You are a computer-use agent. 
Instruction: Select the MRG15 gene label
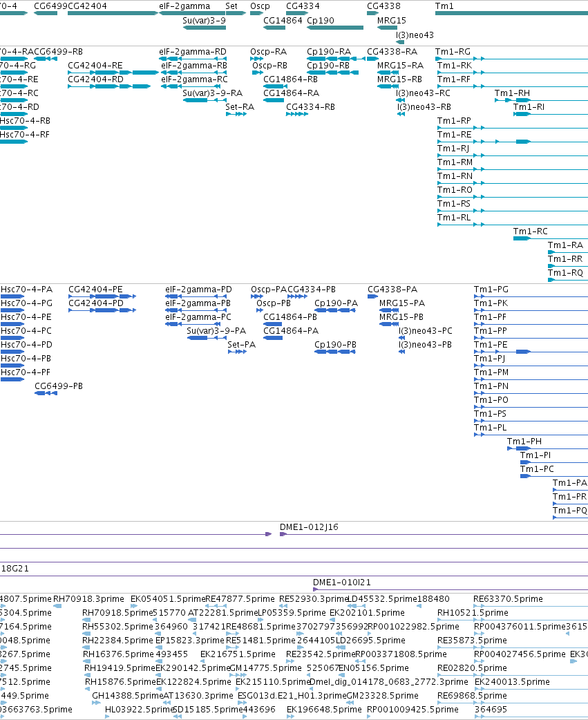392,21
